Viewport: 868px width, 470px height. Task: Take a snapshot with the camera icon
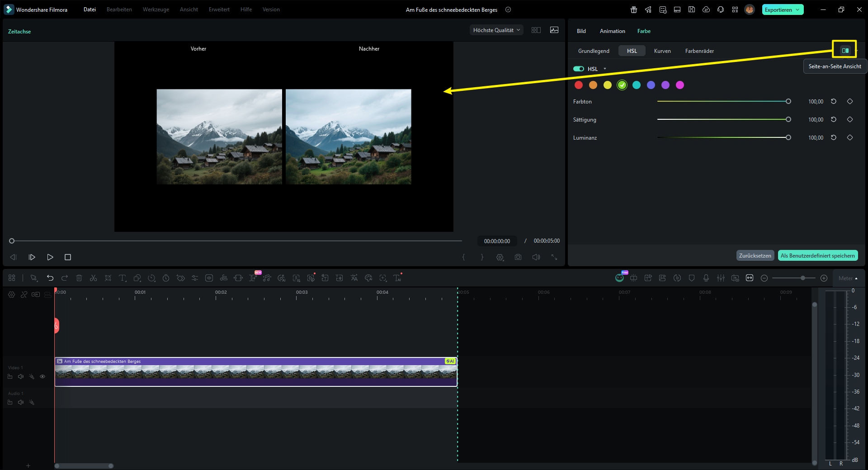[x=518, y=257]
